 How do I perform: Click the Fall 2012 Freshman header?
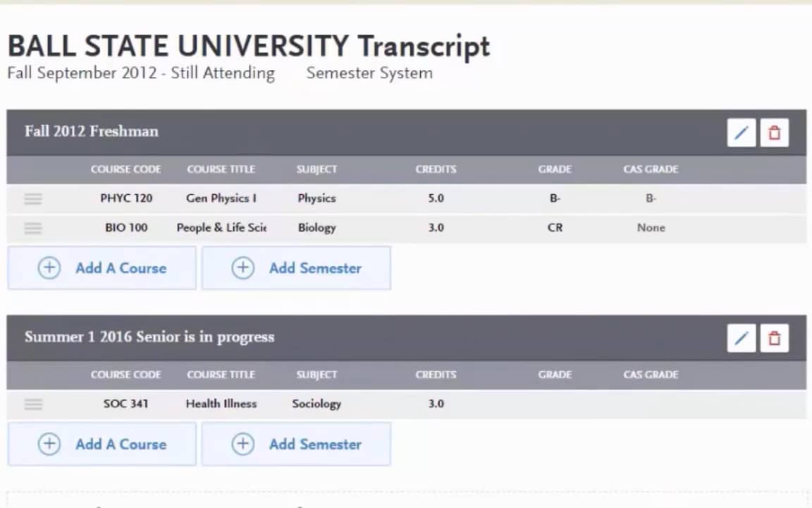[92, 131]
